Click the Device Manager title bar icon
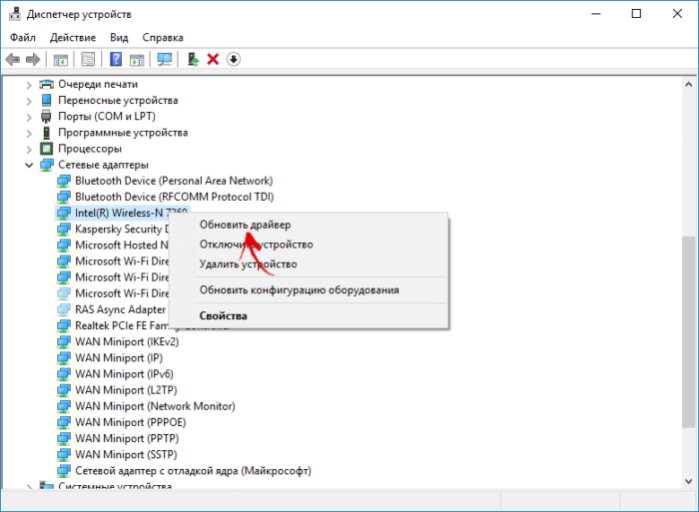The width and height of the screenshot is (699, 512). click(15, 14)
